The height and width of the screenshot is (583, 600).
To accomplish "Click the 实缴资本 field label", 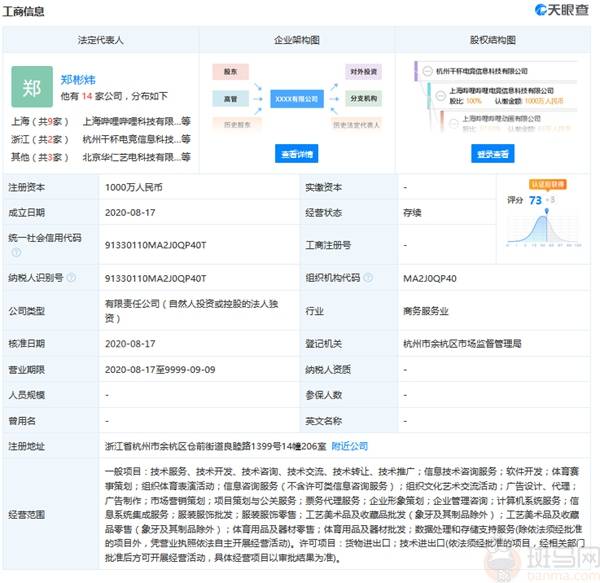I will (323, 187).
